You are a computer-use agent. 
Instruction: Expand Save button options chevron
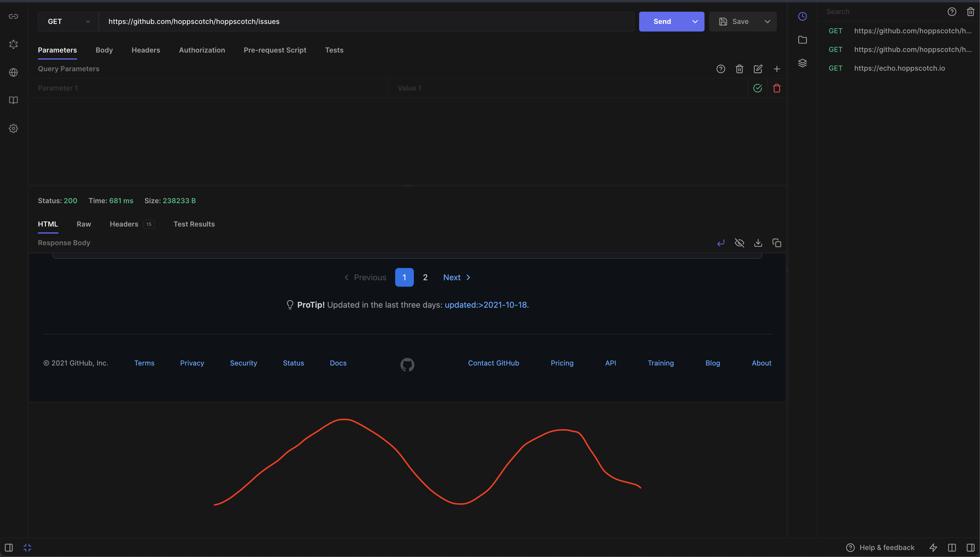767,21
